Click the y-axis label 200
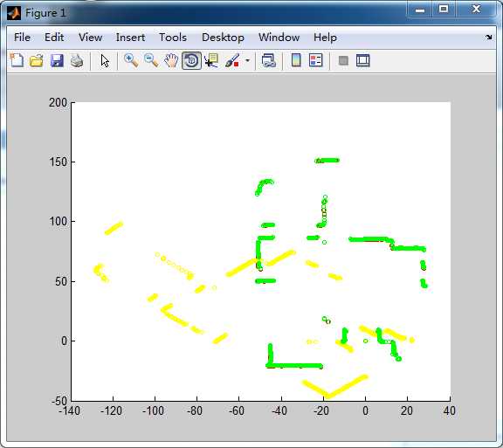This screenshot has height=448, width=503. (x=58, y=103)
